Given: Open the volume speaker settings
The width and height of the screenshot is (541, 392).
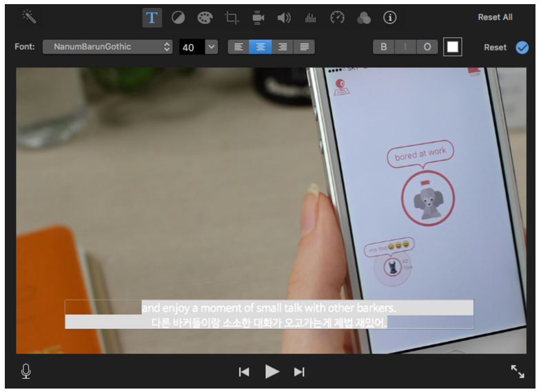Looking at the screenshot, I should click(284, 18).
